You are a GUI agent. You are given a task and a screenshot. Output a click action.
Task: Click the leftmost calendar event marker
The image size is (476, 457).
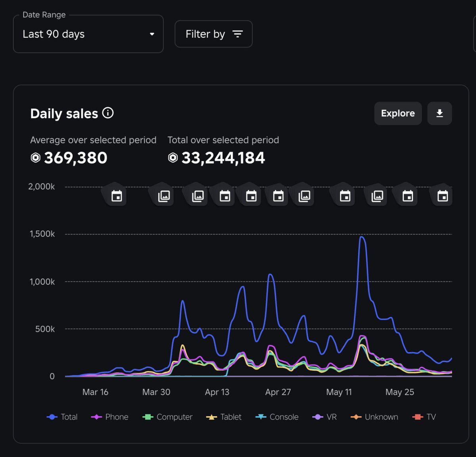tap(117, 196)
